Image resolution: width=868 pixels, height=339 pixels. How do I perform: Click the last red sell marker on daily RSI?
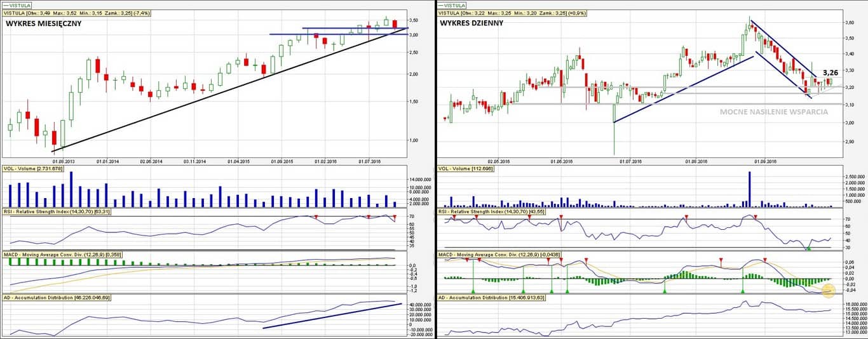(x=756, y=217)
